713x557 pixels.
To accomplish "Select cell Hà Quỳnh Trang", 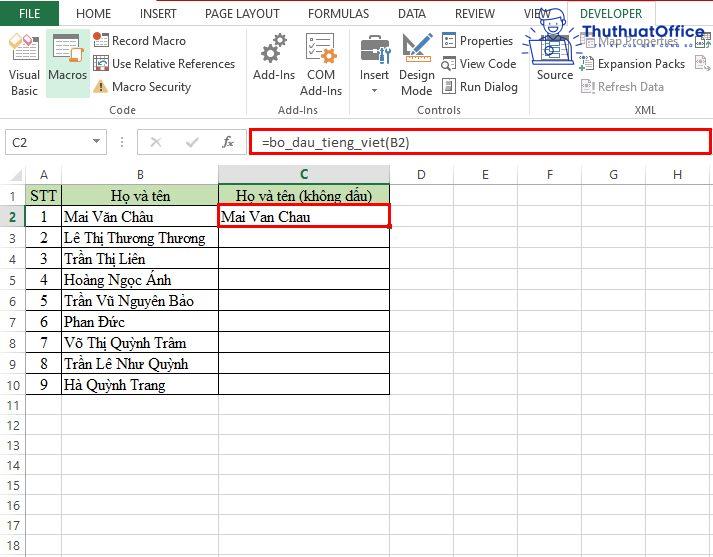I will (140, 384).
